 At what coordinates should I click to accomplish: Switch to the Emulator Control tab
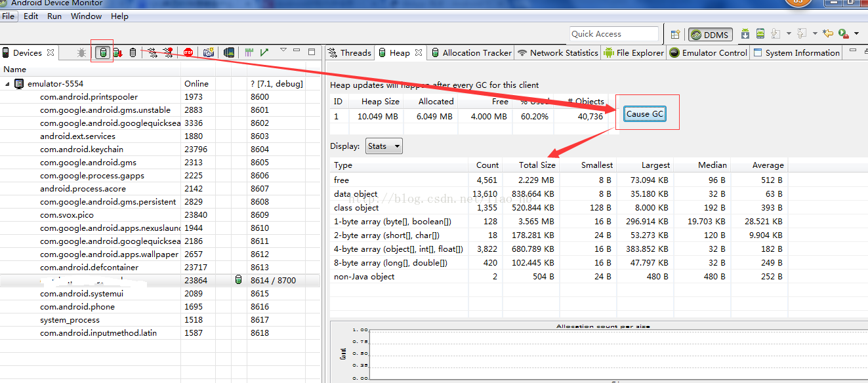click(709, 52)
